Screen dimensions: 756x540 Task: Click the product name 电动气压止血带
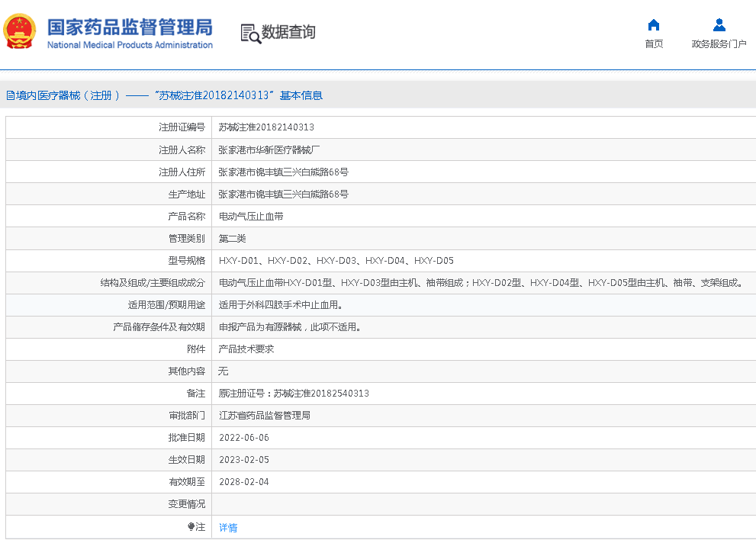coord(251,216)
